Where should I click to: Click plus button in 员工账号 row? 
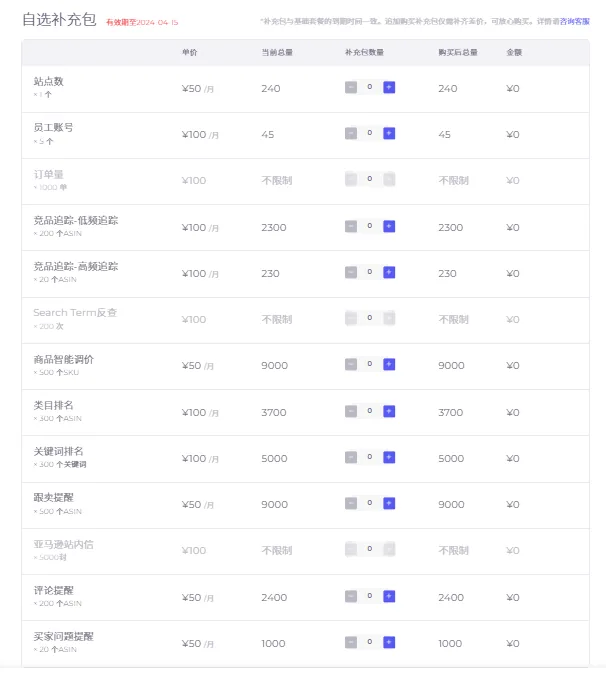(389, 133)
